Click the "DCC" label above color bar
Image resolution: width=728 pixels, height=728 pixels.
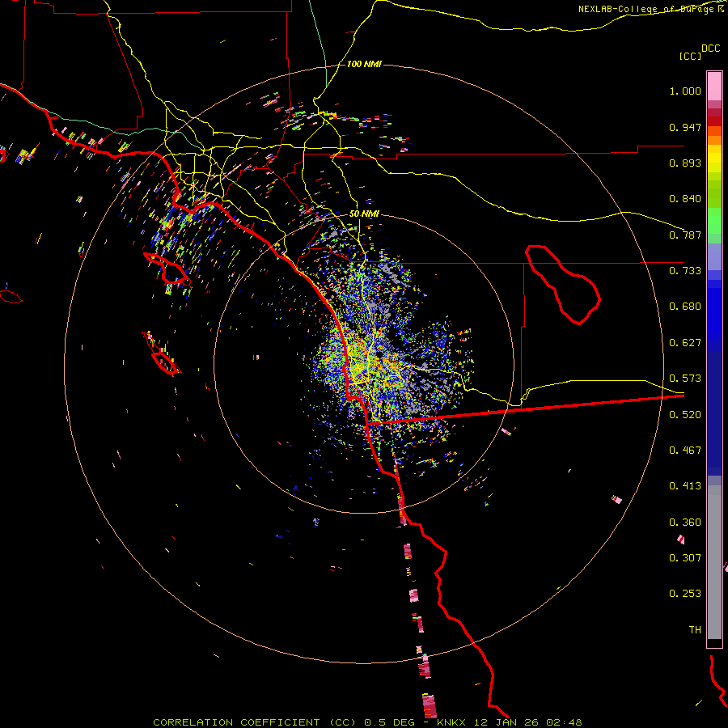point(711,49)
